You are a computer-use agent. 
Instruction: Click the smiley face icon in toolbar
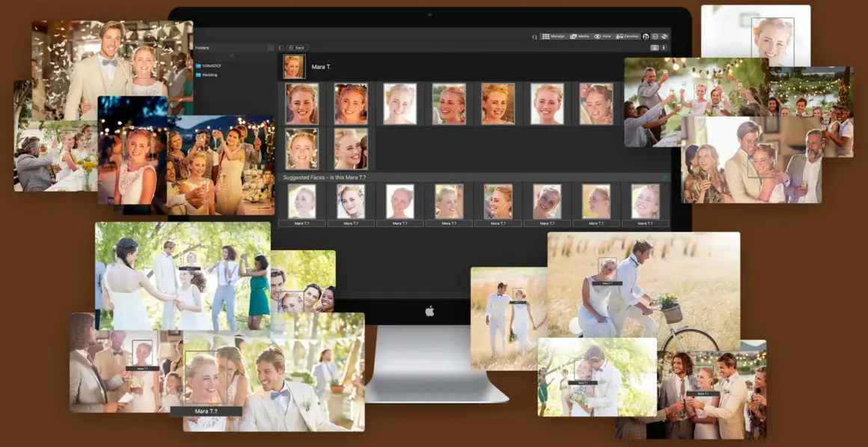coord(655,37)
